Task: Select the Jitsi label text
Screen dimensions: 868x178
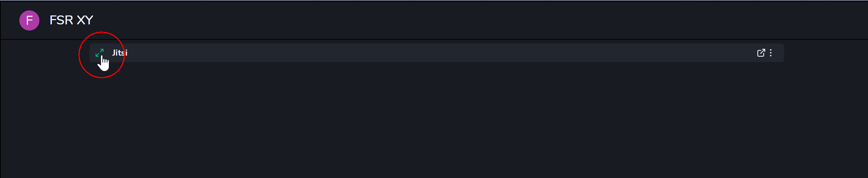Action: point(120,53)
